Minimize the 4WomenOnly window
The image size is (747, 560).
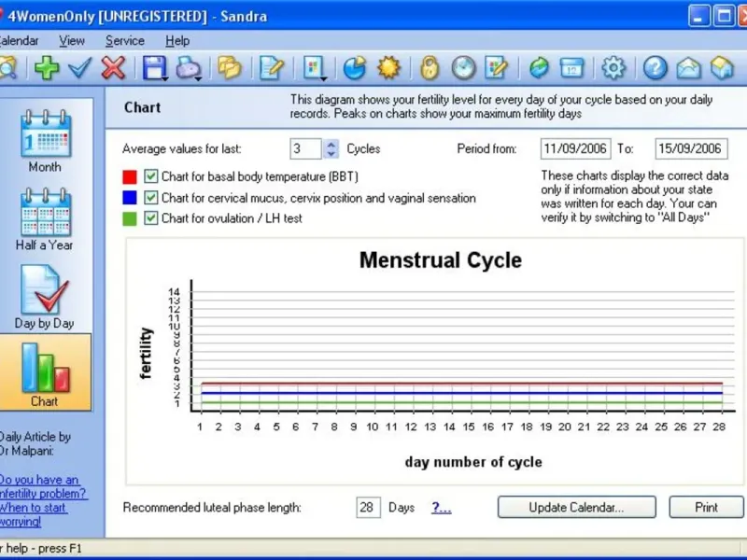pyautogui.click(x=698, y=17)
